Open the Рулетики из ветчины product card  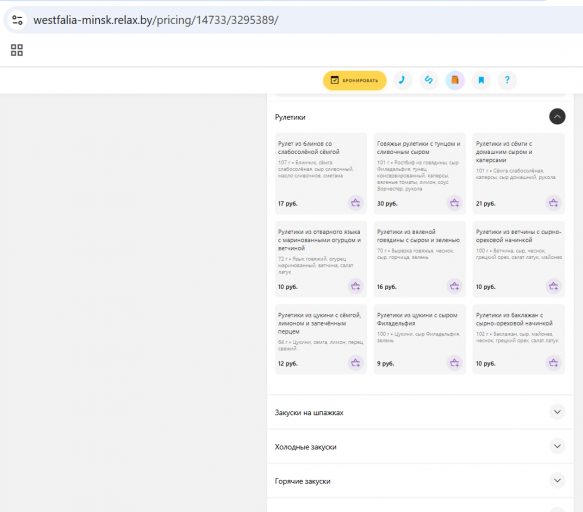518,259
